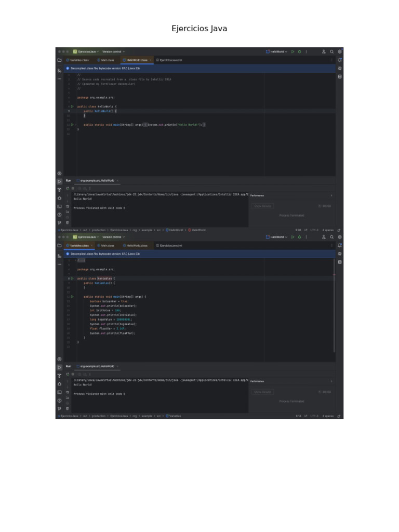
Task: Open Search Everywhere in Variables.class IDE
Action: coord(331,237)
